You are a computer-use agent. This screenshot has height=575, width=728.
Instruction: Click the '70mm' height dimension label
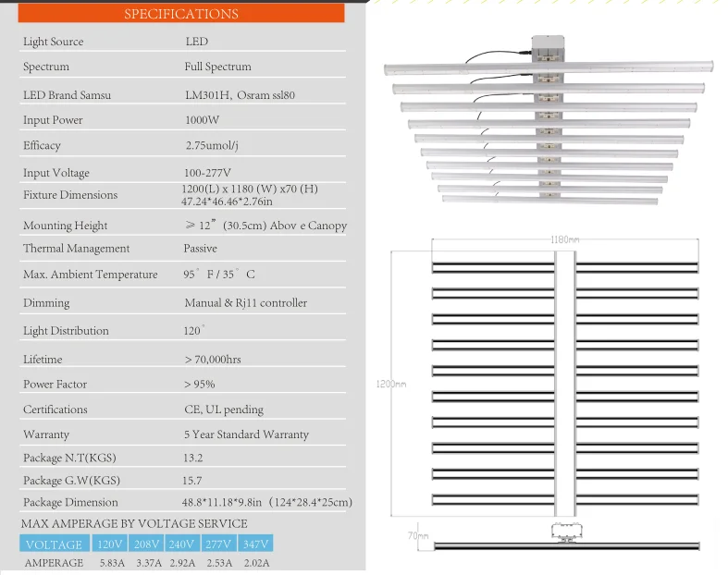418,535
